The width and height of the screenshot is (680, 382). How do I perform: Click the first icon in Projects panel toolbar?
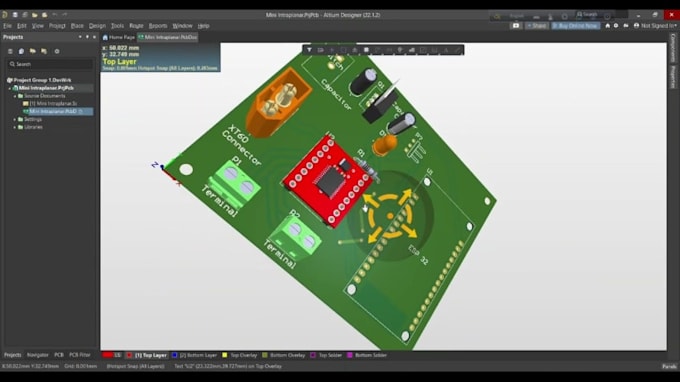[x=10, y=51]
